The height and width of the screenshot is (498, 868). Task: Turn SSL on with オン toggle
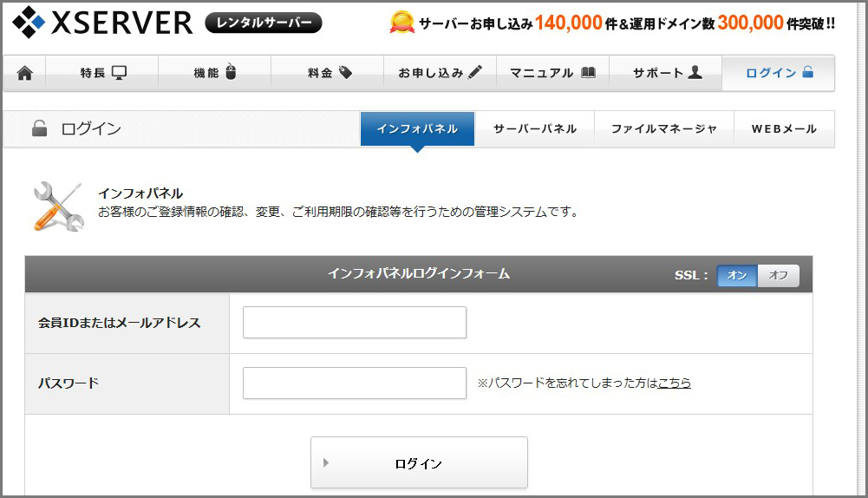click(737, 275)
